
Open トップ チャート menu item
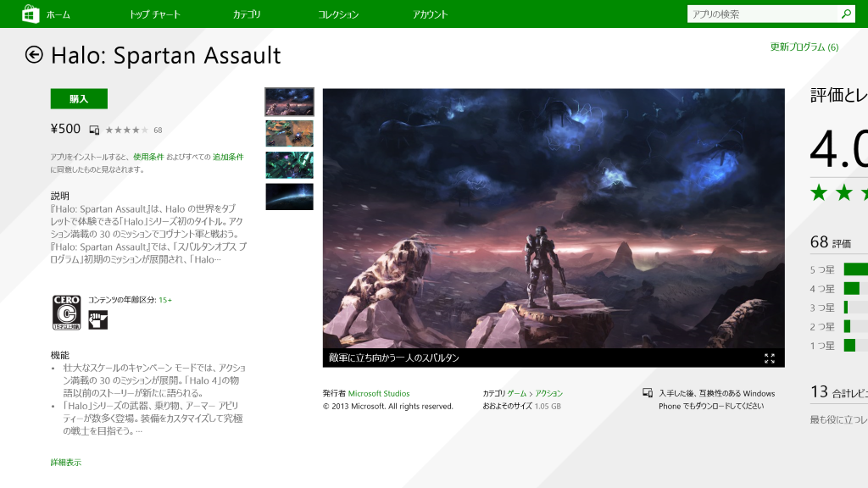[155, 14]
